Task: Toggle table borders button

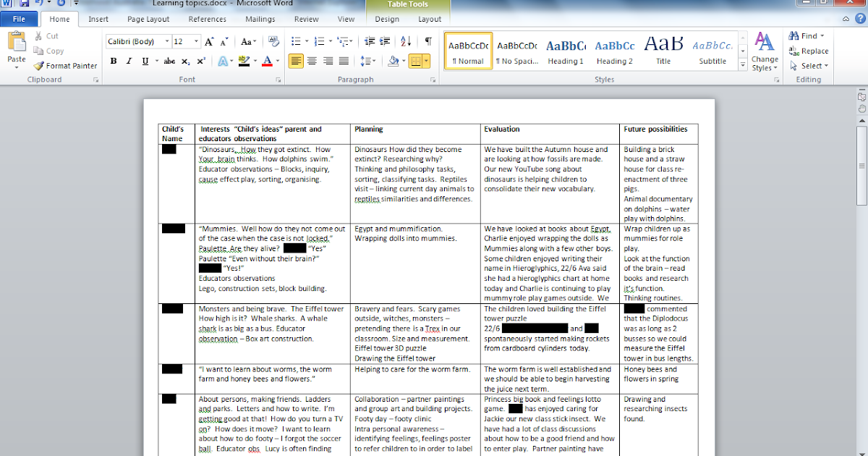Action: pyautogui.click(x=415, y=62)
